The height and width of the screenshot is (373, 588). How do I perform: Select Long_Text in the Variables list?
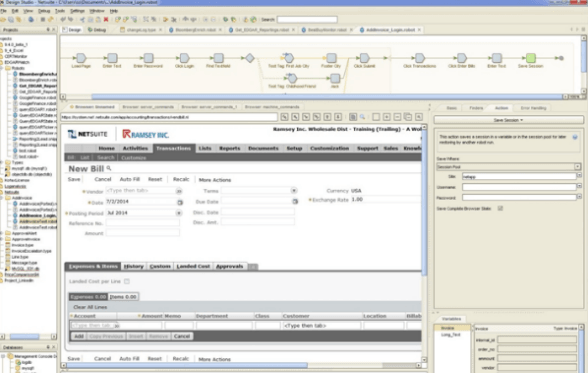[x=451, y=335]
